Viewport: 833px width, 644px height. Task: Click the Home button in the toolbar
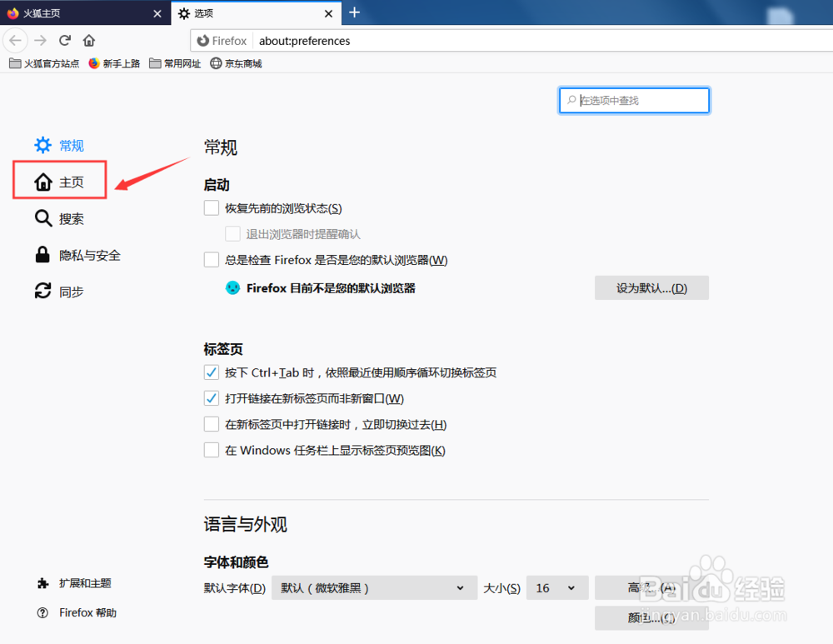(89, 40)
